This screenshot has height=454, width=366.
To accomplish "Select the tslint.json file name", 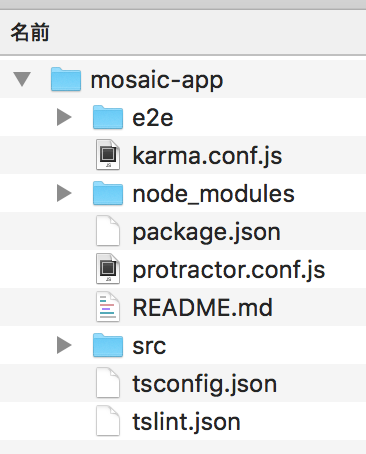I will pos(186,422).
